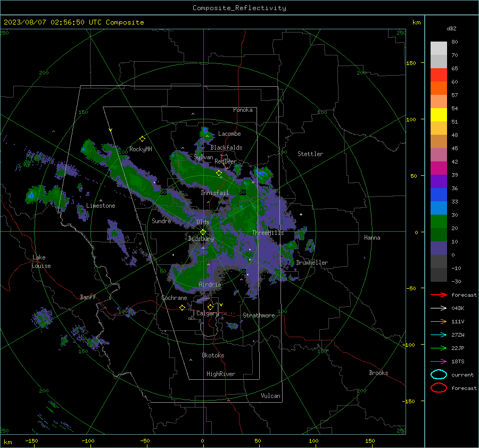
Task: Click yellow diamond marker near RedDeer
Action: click(219, 173)
